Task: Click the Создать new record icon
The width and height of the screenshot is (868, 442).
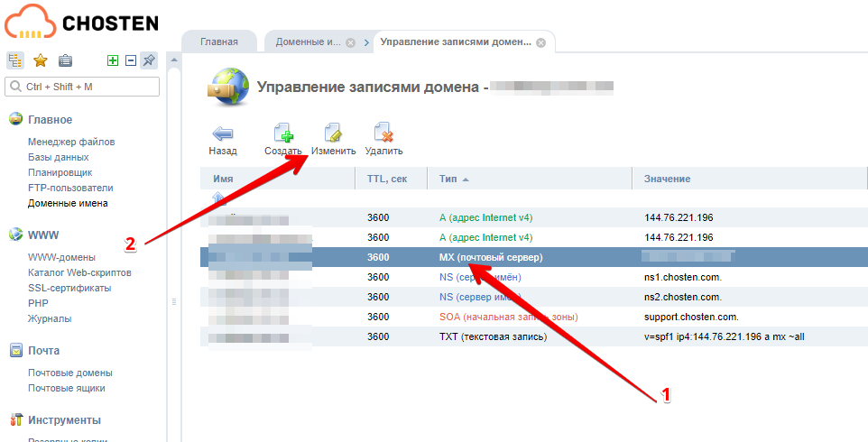Action: [283, 134]
